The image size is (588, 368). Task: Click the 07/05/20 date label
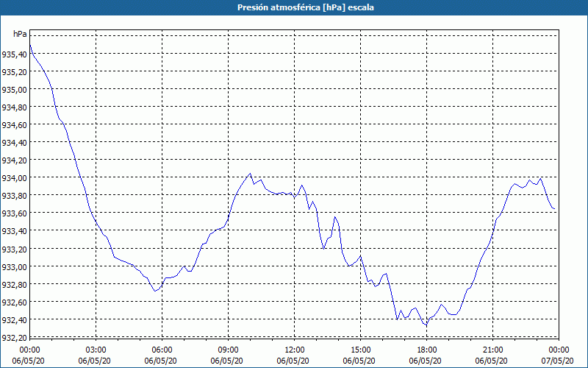(x=557, y=361)
